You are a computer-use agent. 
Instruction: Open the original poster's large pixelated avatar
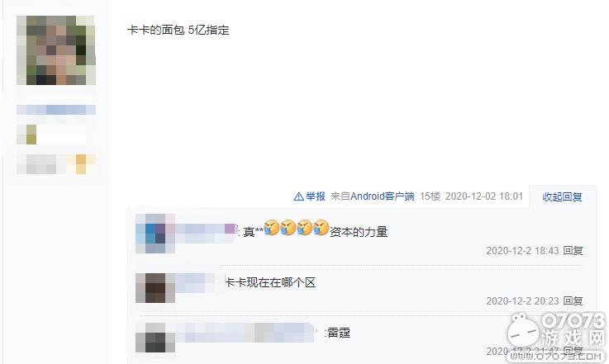(x=56, y=50)
